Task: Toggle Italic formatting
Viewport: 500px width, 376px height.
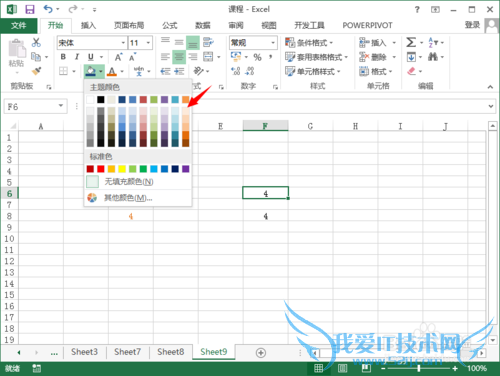Action: point(77,57)
